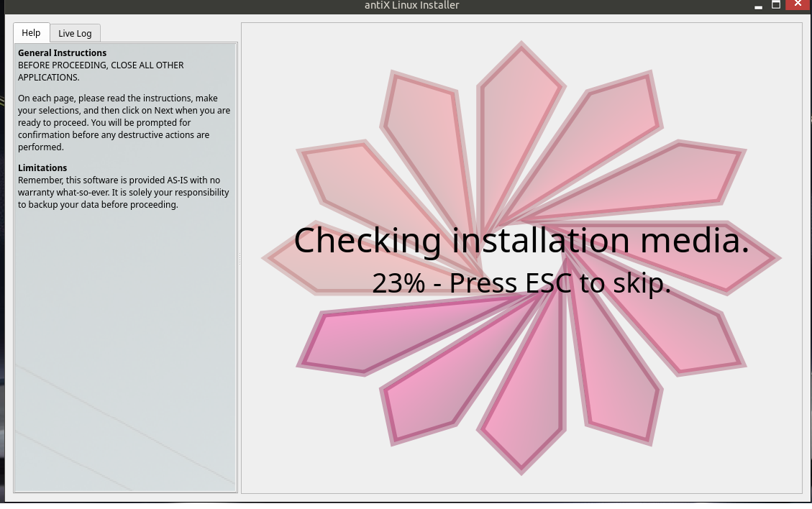Click the 'On each page' instructions paragraph
This screenshot has height=509, width=812.
coord(124,122)
